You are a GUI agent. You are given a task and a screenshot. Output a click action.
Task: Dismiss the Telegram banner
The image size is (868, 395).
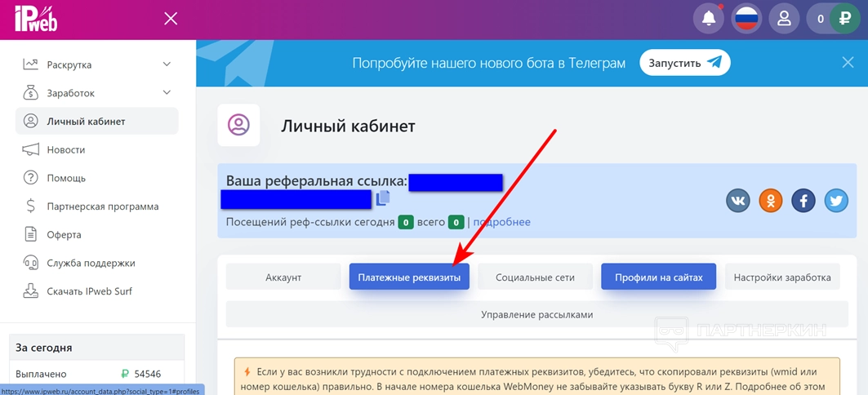(848, 63)
